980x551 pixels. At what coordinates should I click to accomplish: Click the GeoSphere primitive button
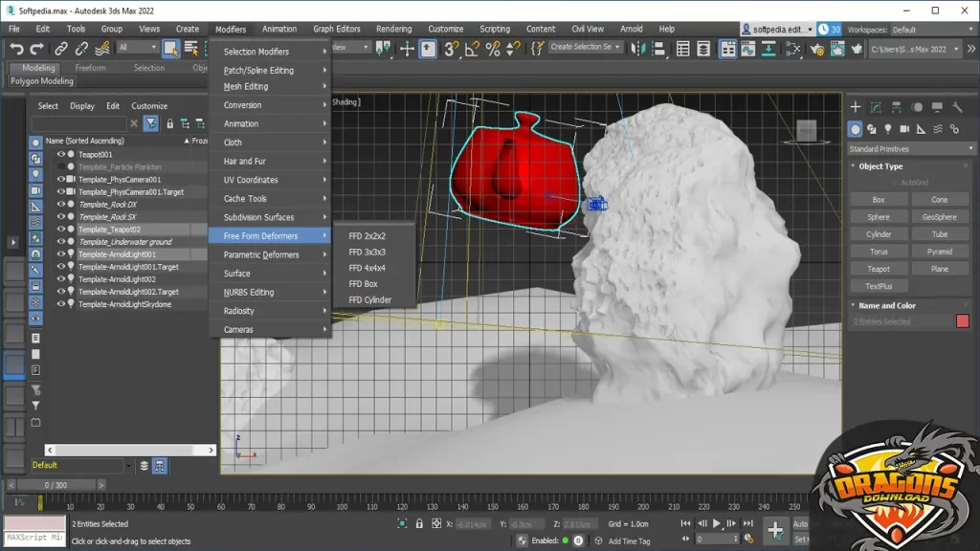[x=940, y=217]
